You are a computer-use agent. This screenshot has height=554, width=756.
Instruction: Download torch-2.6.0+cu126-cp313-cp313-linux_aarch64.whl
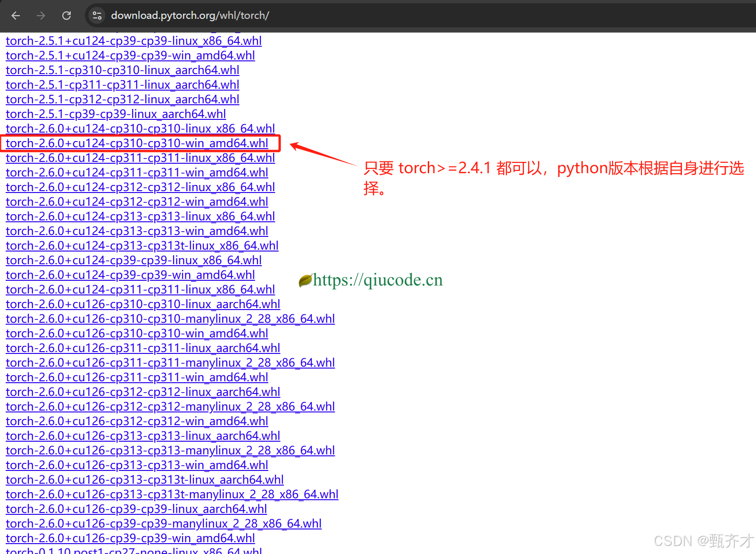coord(143,436)
